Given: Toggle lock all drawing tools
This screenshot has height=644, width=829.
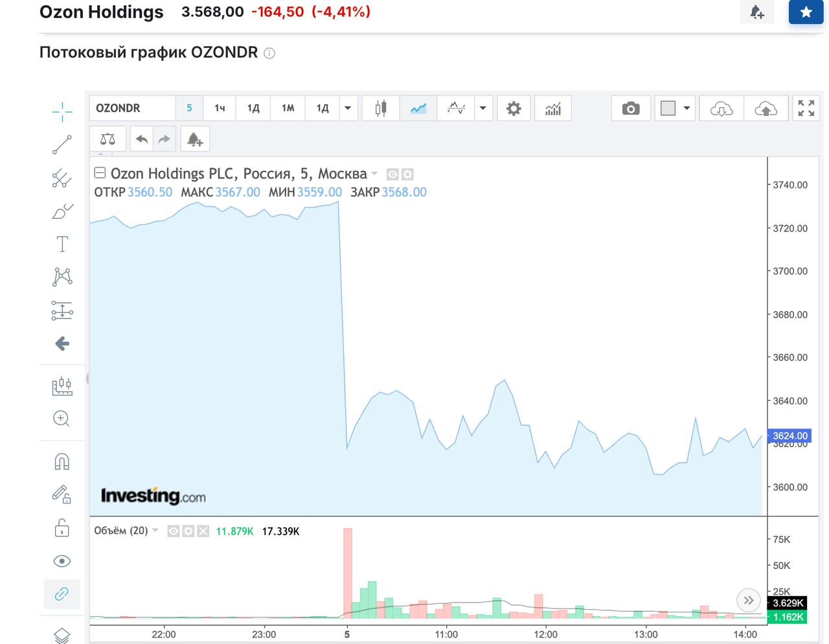Looking at the screenshot, I should (x=62, y=528).
